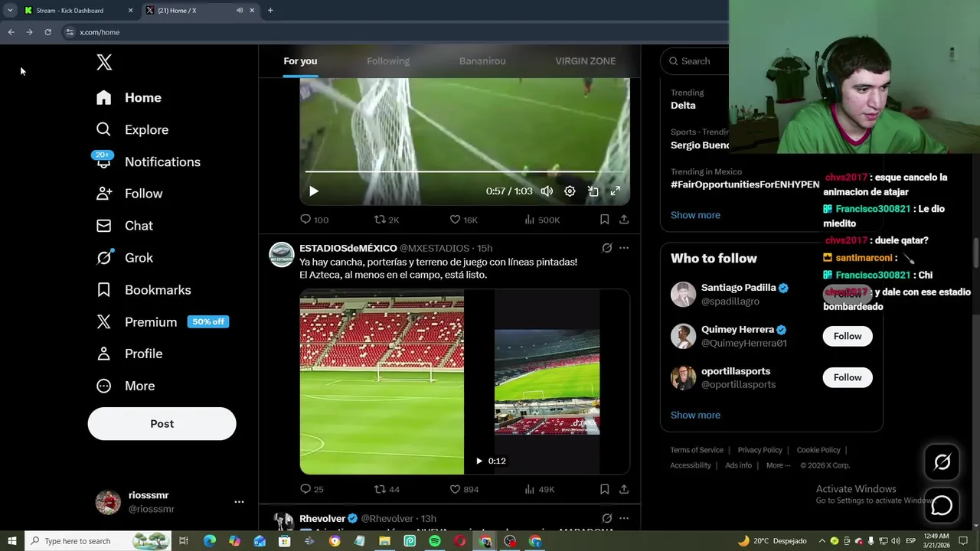Open Grok from the sidebar
The width and height of the screenshot is (980, 551).
124,258
